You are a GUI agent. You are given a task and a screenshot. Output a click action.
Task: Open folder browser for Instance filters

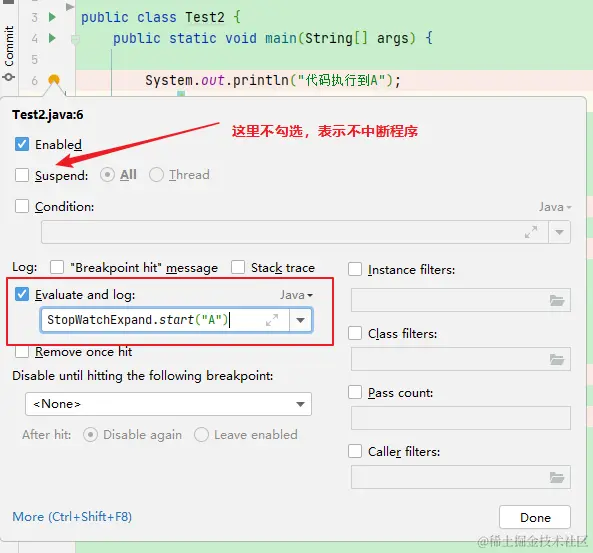(x=557, y=301)
